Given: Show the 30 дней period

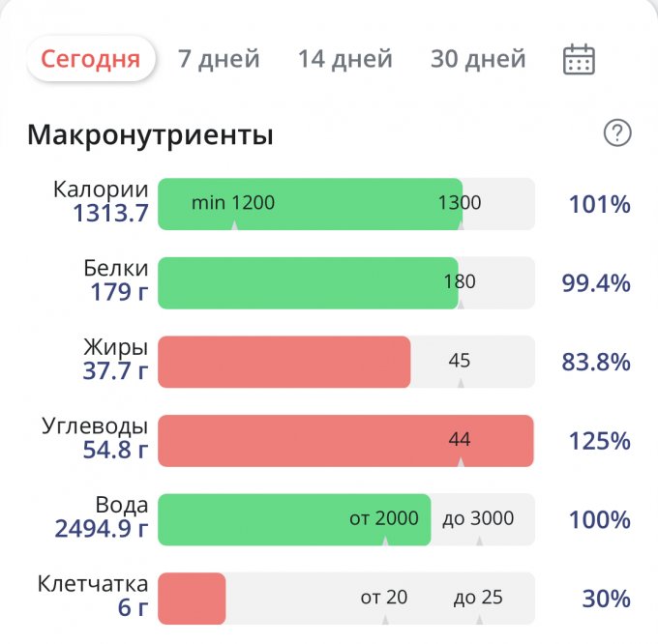Looking at the screenshot, I should (478, 59).
